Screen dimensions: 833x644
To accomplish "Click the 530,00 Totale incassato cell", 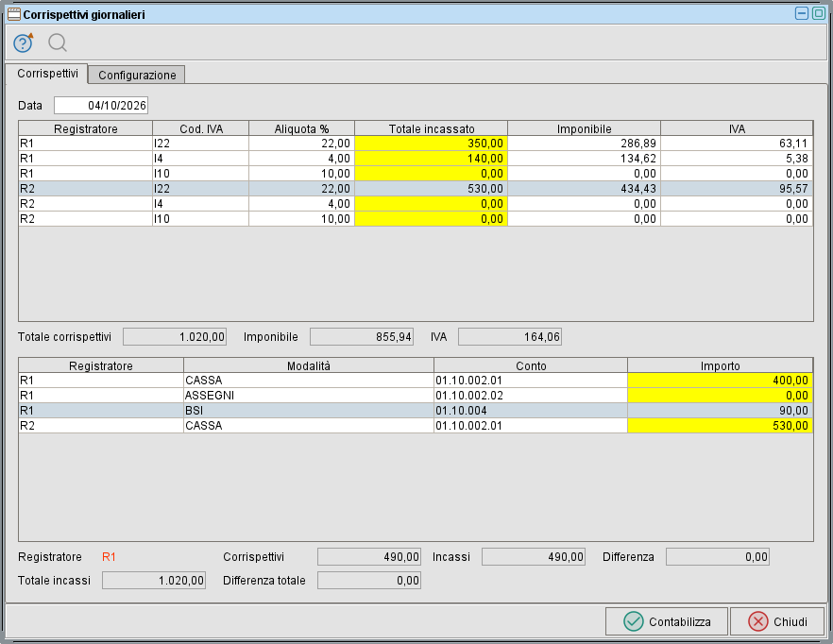I will click(431, 189).
